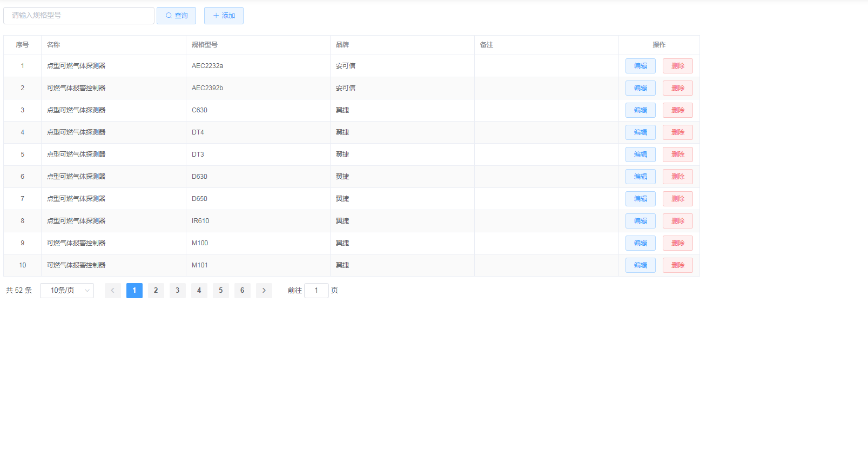Go to next page with right arrow
The width and height of the screenshot is (868, 450).
(264, 291)
